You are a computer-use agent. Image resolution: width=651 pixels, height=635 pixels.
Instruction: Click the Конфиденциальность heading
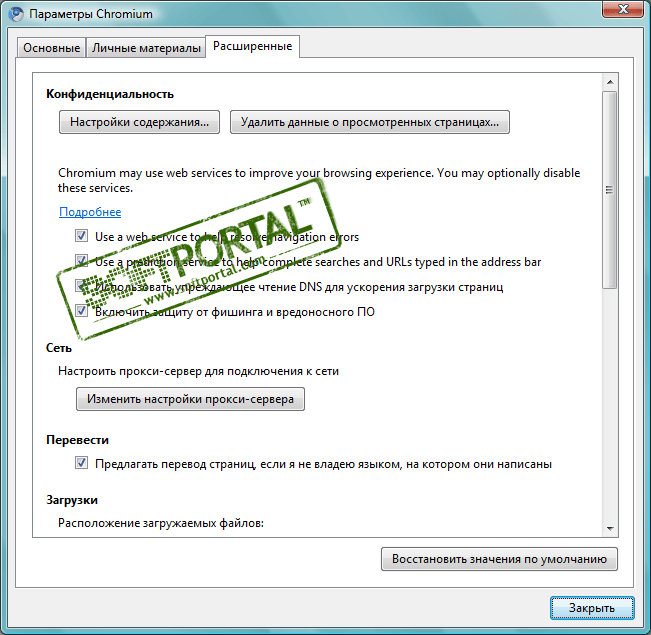pyautogui.click(x=110, y=94)
